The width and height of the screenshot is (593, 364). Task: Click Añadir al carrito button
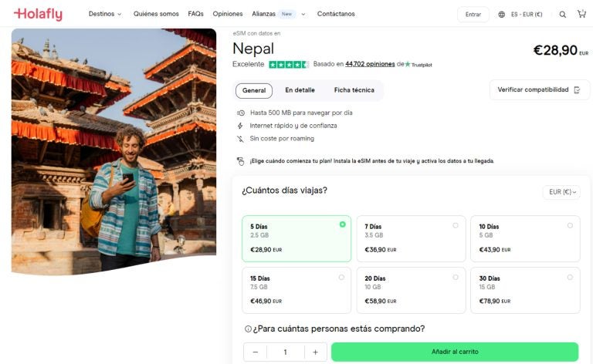pyautogui.click(x=455, y=352)
